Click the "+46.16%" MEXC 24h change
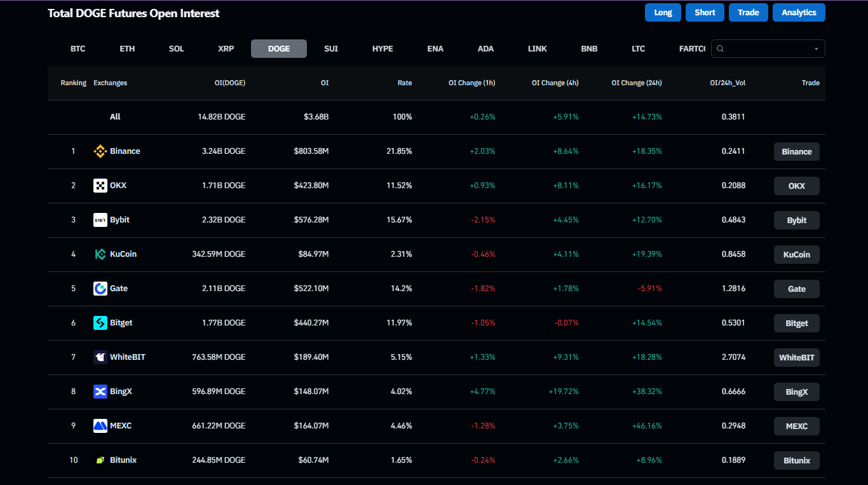Screen dimensions: 868x485 (x=647, y=426)
